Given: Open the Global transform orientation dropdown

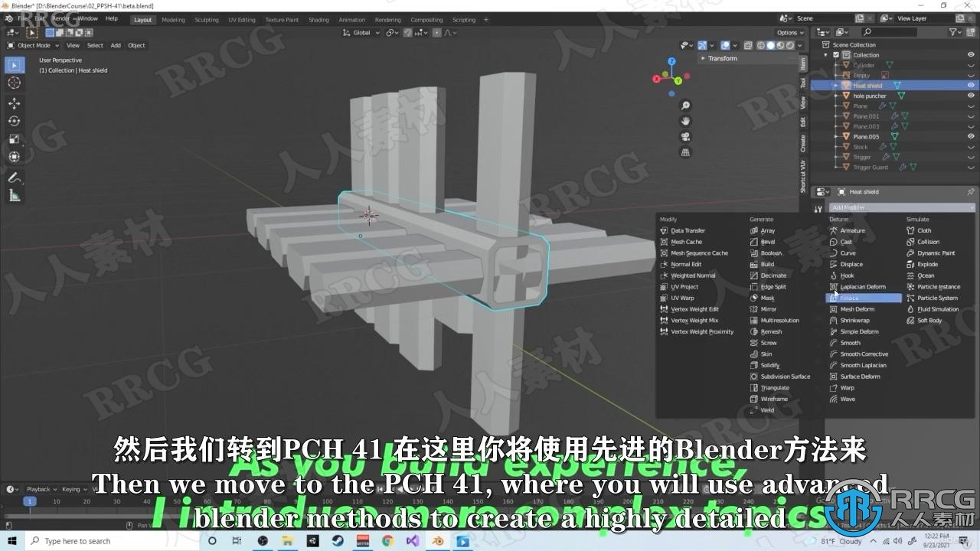Looking at the screenshot, I should 361,33.
